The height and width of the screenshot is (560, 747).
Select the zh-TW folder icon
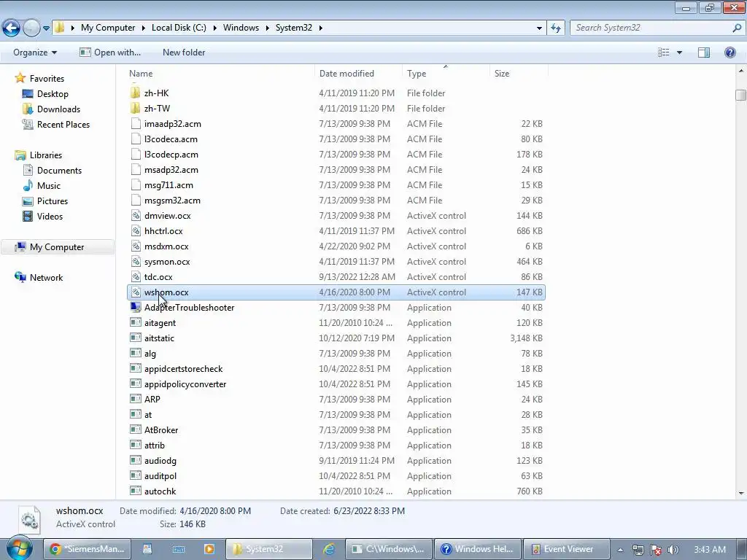[136, 108]
